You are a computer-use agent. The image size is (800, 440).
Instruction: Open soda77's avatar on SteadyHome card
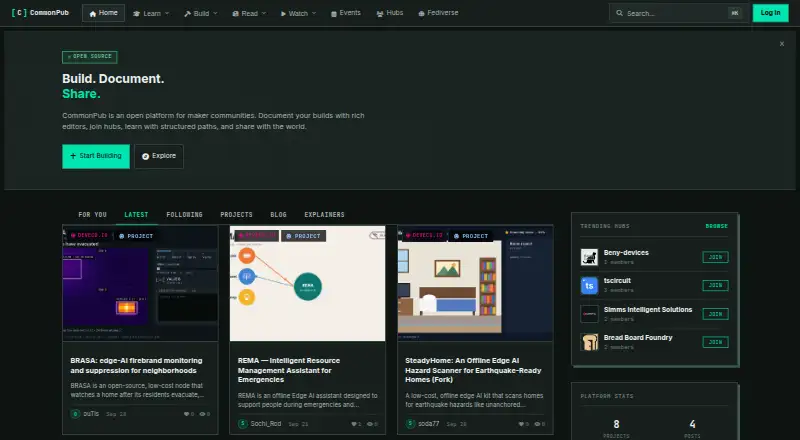410,424
